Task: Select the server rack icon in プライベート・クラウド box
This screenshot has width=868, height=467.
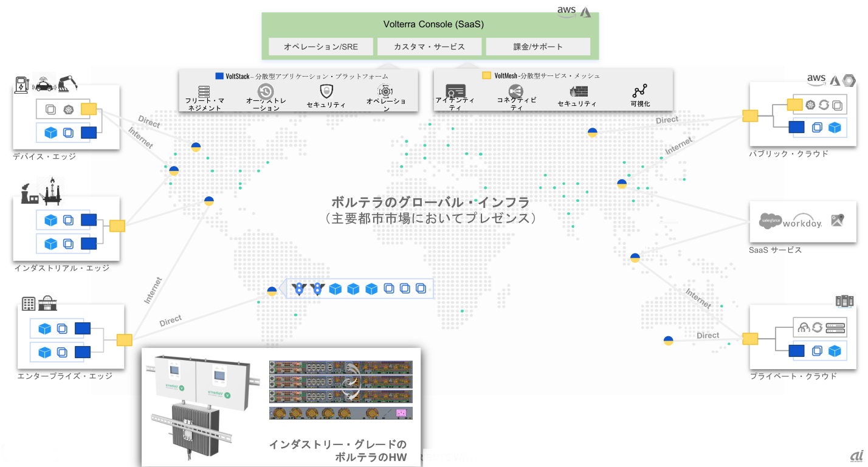Action: (835, 328)
